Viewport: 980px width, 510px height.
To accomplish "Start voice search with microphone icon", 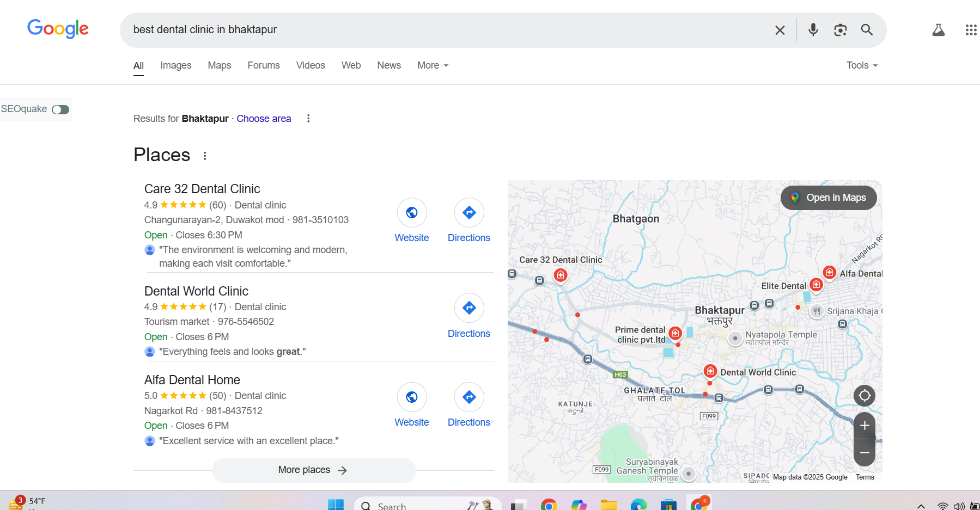I will tap(813, 30).
